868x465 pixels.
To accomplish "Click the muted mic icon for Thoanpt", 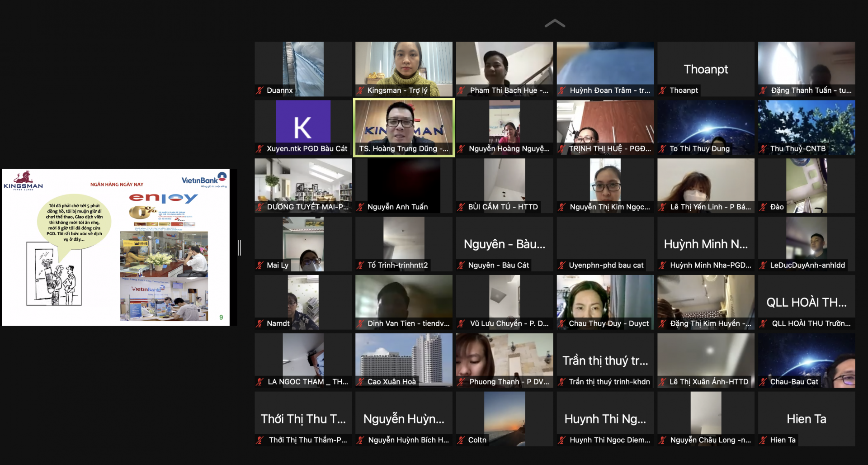I will (x=662, y=90).
